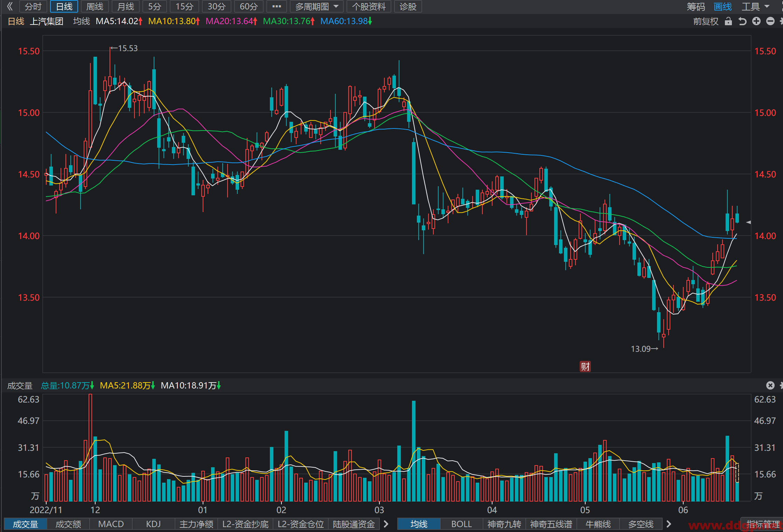Screen dimensions: 783x532
Task: Expand the 多周期图 dropdown
Action: point(317,6)
